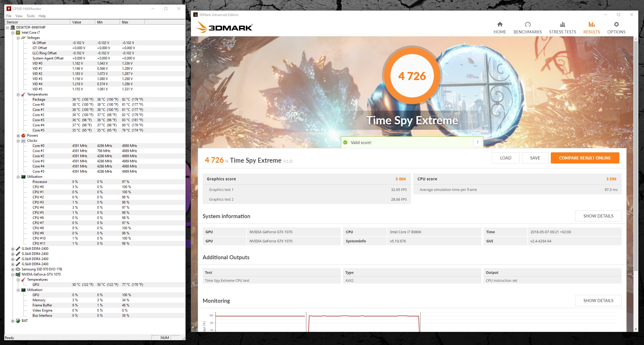Click the SAVE button

click(535, 158)
